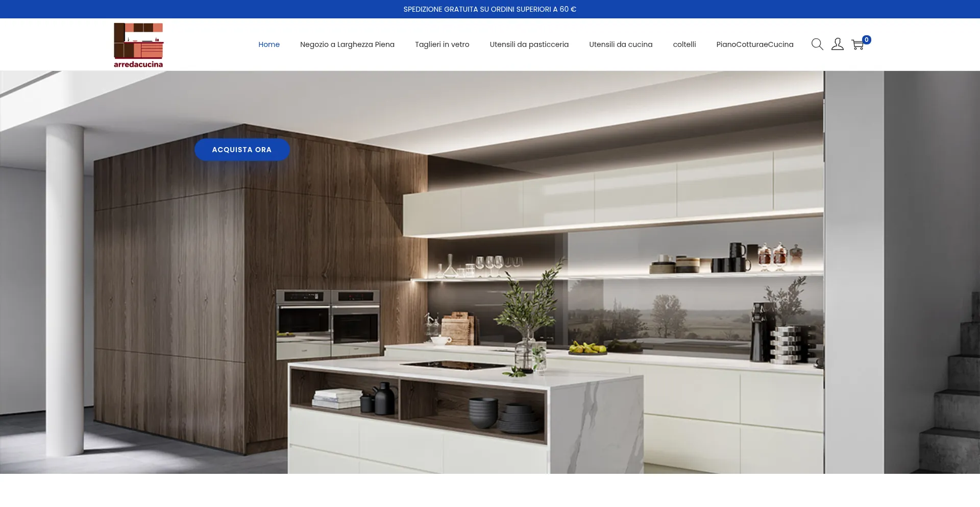Navigate to Utensili da cucina
980x507 pixels.
tap(621, 44)
